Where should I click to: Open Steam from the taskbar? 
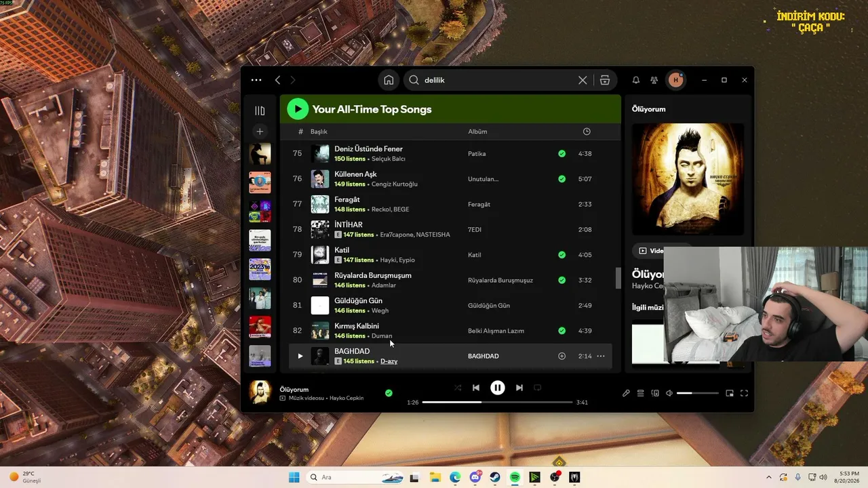495,477
